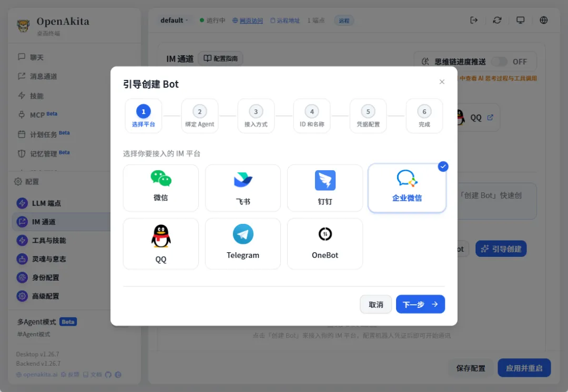Go to step 3 接入方式
Viewport: 568px width, 392px height.
tap(256, 116)
